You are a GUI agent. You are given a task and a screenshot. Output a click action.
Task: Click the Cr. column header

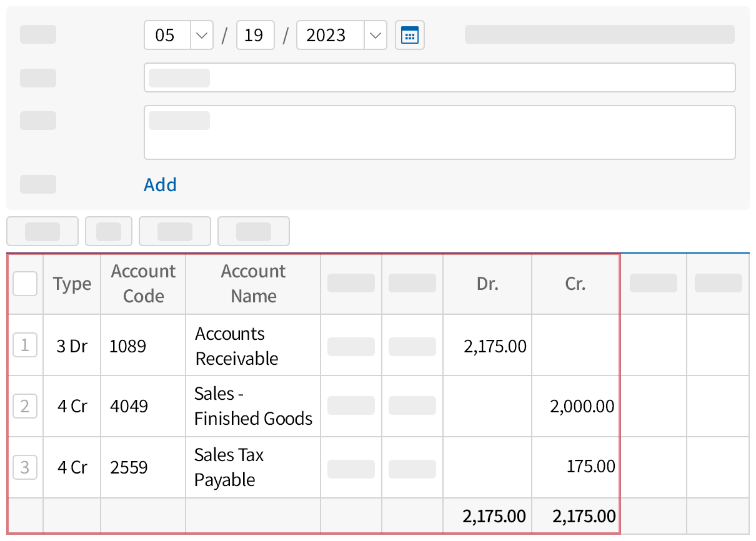575,284
